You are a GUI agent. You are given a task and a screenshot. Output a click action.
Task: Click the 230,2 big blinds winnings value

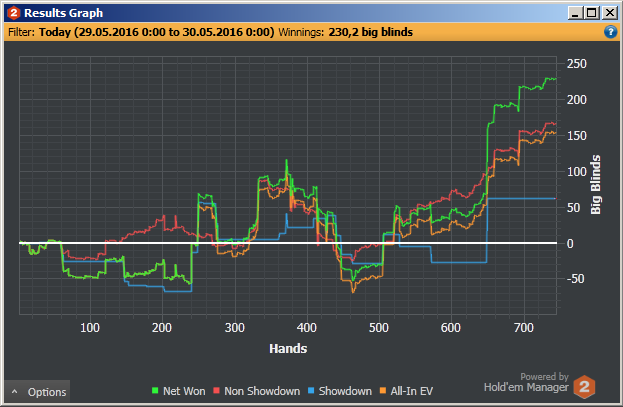point(370,32)
